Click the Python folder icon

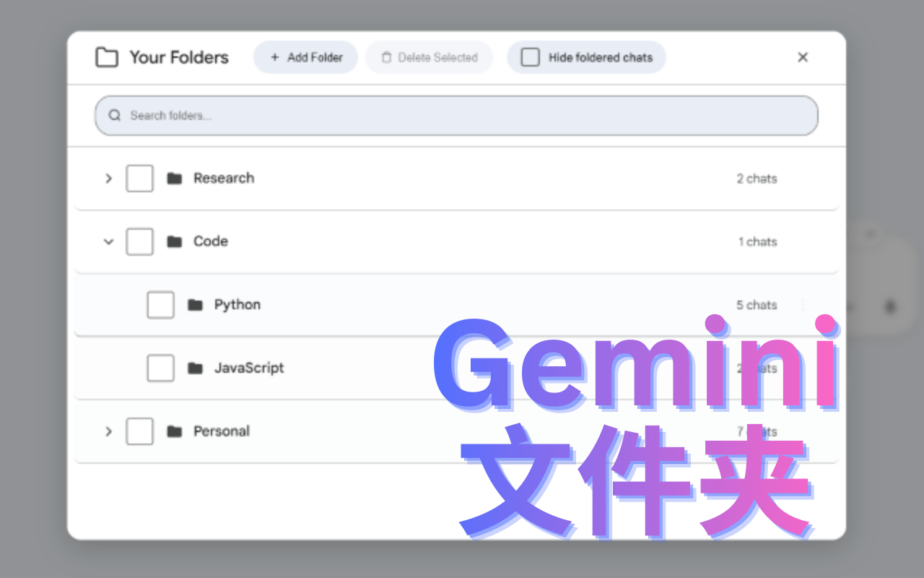(x=195, y=305)
